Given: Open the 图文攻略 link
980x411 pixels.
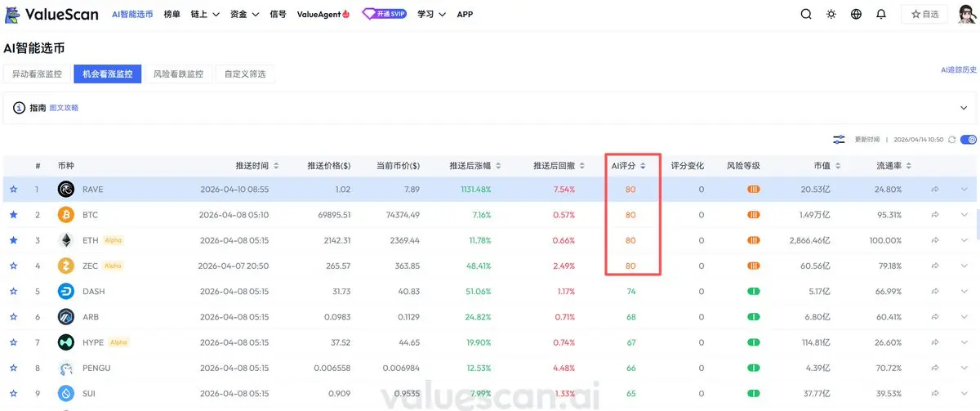Looking at the screenshot, I should [65, 107].
